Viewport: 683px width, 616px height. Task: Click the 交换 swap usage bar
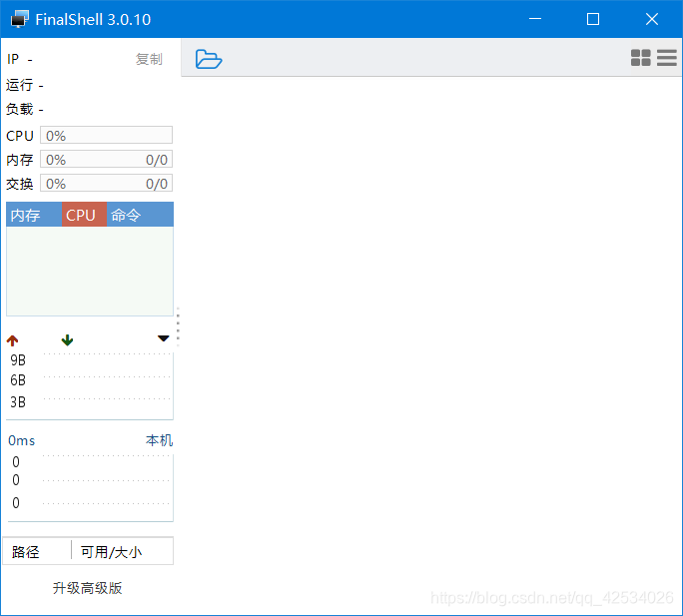pyautogui.click(x=106, y=184)
